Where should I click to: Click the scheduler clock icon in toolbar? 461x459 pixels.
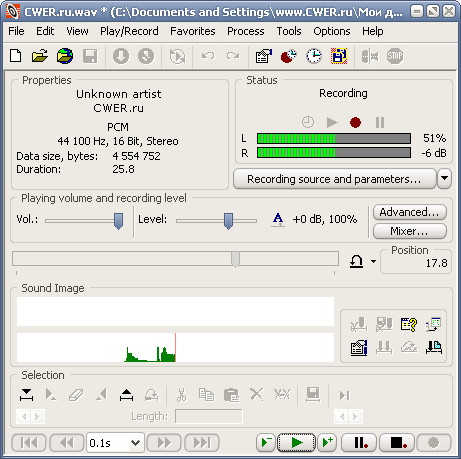[314, 56]
